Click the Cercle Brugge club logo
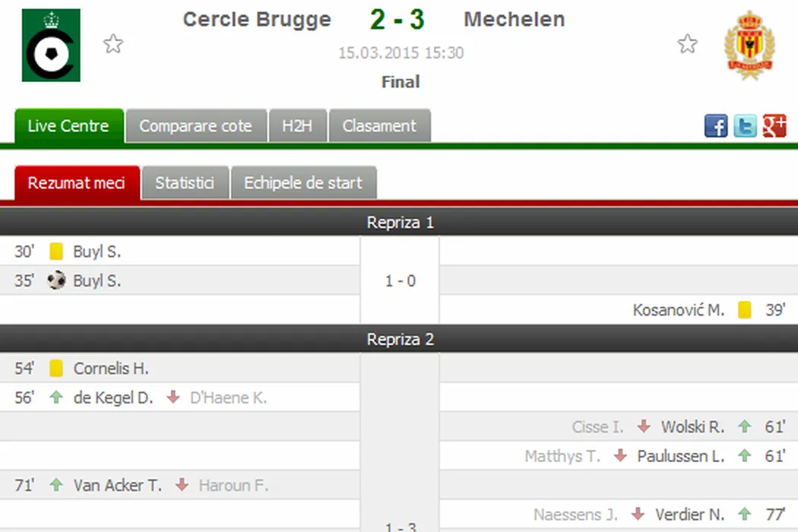This screenshot has width=798, height=532. [x=51, y=46]
